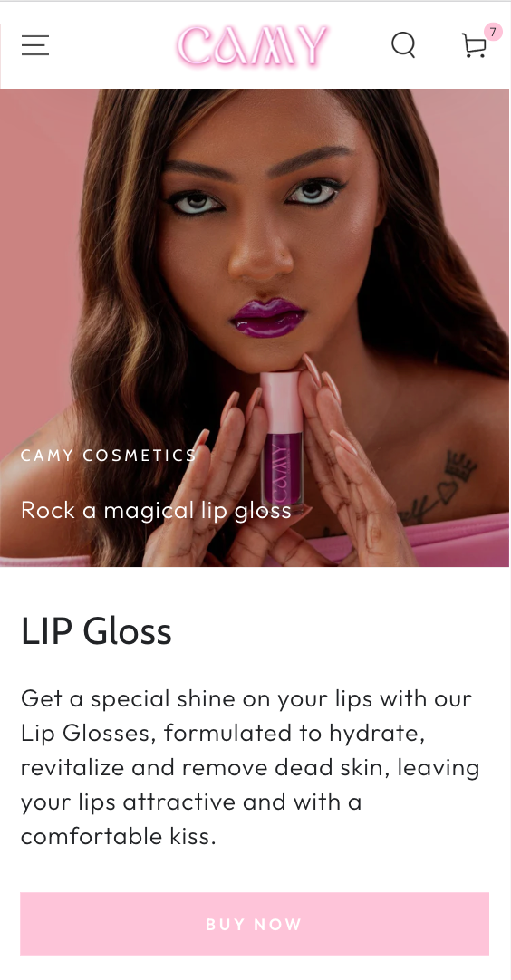This screenshot has height=980, width=511.
Task: Click the cart badge showing 7
Action: click(x=493, y=32)
